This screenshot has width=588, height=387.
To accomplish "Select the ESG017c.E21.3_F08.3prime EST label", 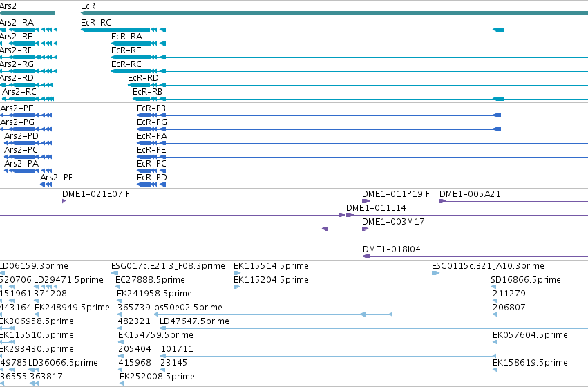I will [x=168, y=266].
